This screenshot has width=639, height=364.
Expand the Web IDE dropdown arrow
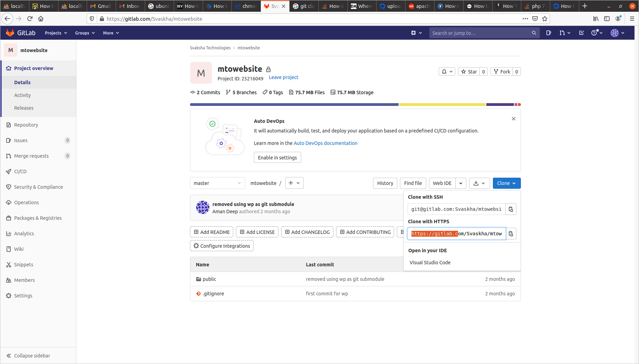pos(461,183)
